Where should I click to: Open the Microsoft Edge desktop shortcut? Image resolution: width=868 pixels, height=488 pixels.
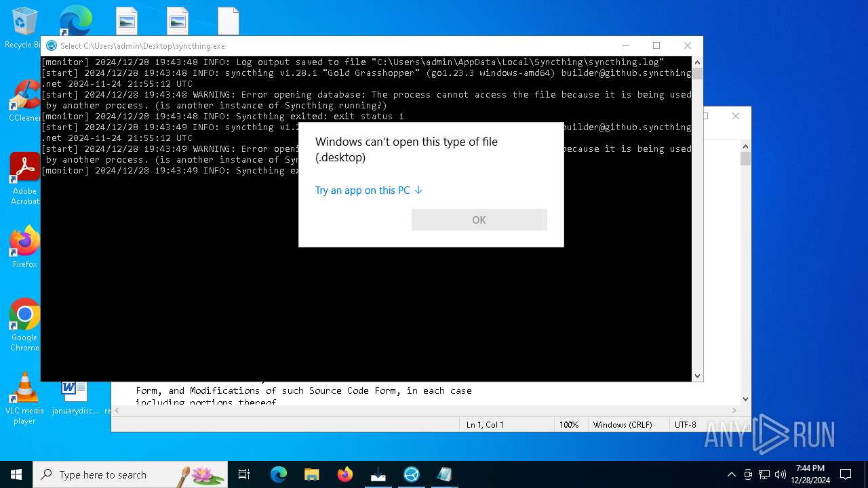click(x=75, y=20)
